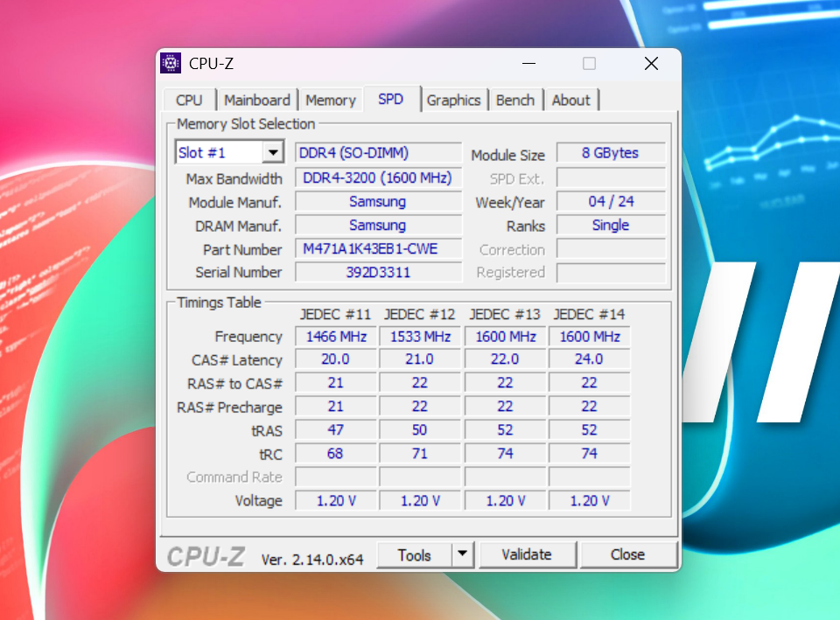Image resolution: width=840 pixels, height=620 pixels.
Task: Click the Week/Year value 04 / 24
Action: tap(611, 201)
